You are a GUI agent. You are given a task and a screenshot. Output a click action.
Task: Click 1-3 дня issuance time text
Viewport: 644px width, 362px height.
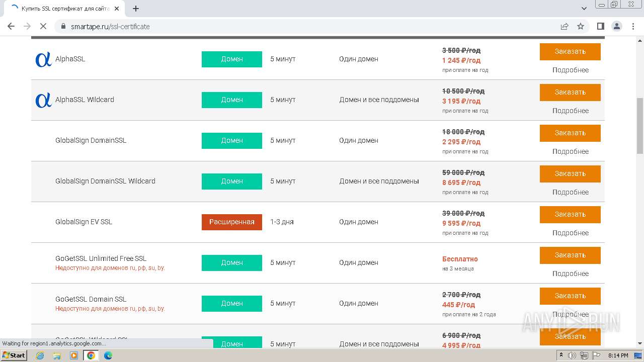(x=282, y=222)
